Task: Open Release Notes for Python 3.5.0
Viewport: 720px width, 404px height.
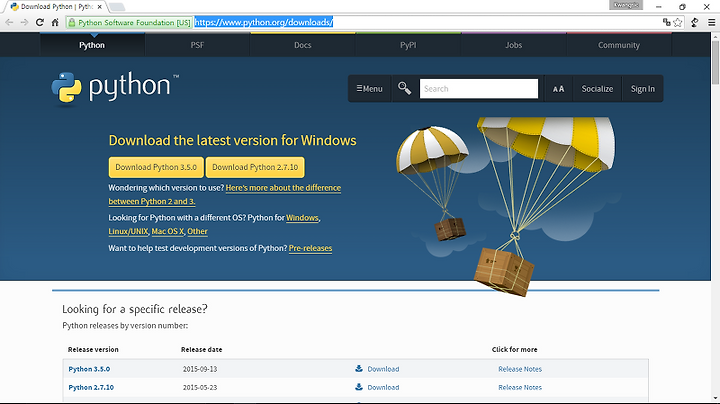Action: tap(520, 369)
